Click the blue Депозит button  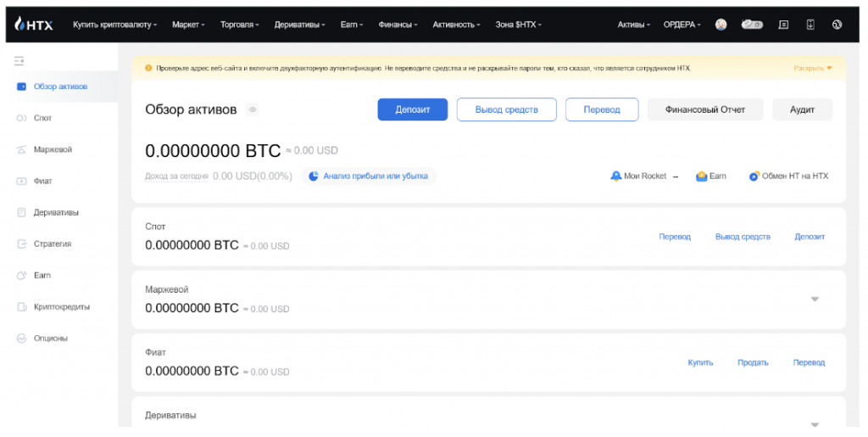tap(412, 109)
